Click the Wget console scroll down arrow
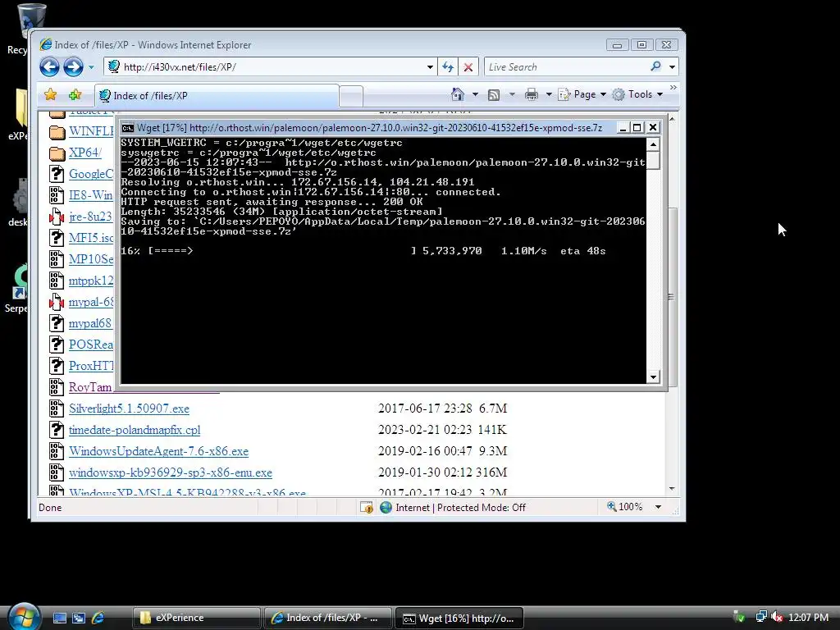This screenshot has height=630, width=840. click(653, 377)
